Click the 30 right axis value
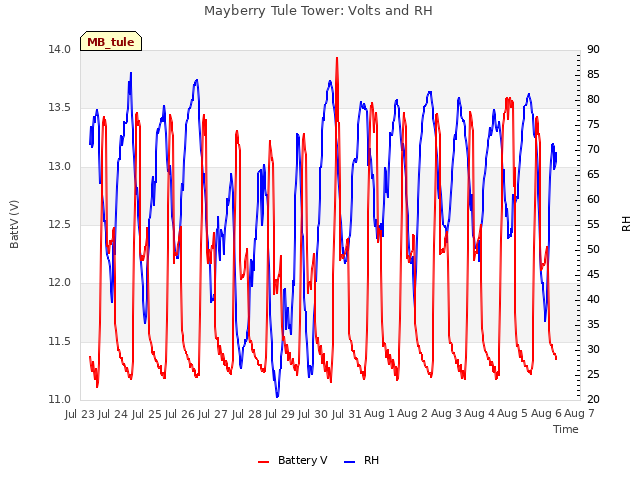The image size is (640, 480). point(593,349)
